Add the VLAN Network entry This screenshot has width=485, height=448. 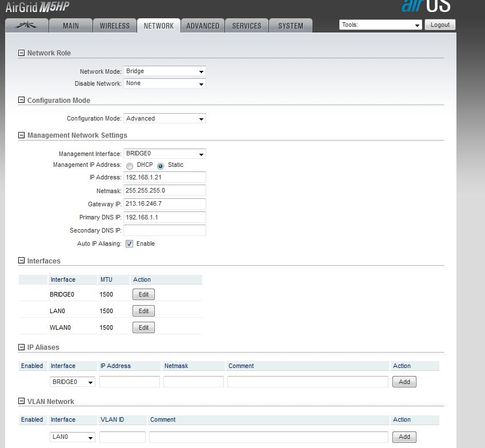pyautogui.click(x=404, y=437)
